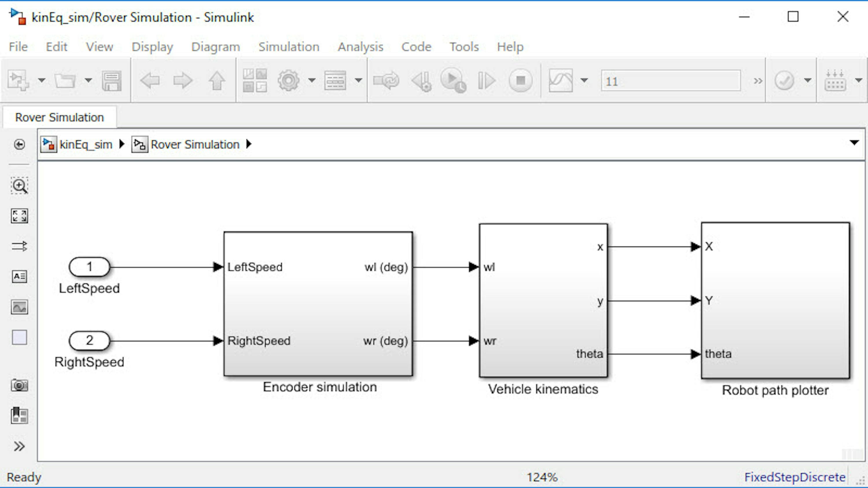This screenshot has height=488, width=868.
Task: Click the FixedStepDiscrete solver link
Action: pos(795,477)
